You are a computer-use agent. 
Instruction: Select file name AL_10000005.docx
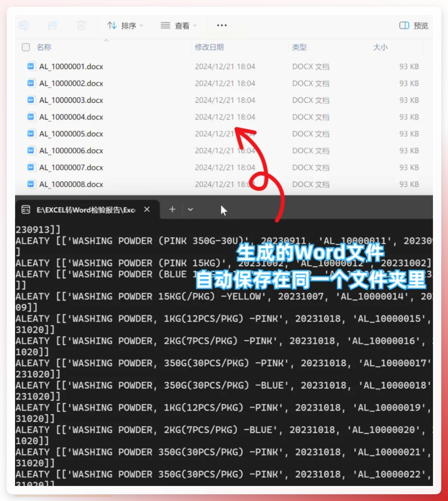coord(71,134)
